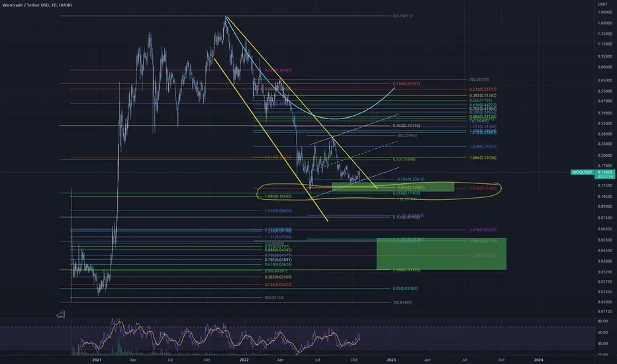
Task: Select the 0(0.02150) Fibonacci level label
Action: tap(274, 298)
